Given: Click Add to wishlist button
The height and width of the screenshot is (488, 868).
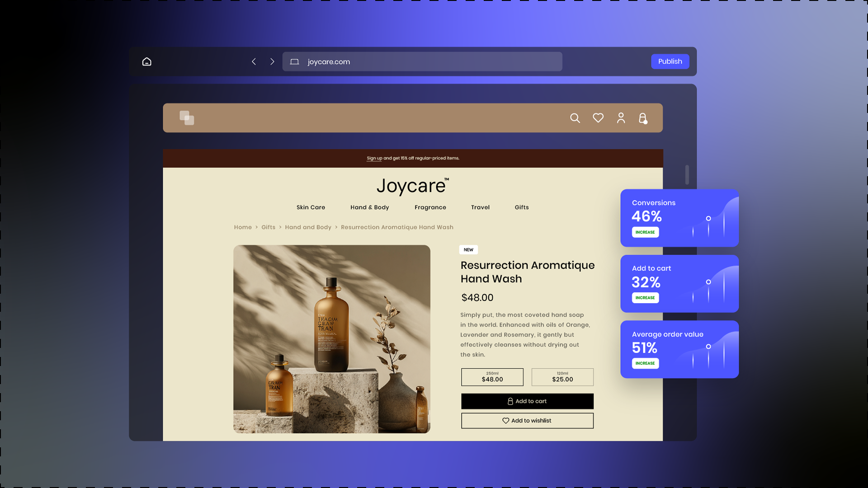Looking at the screenshot, I should pos(527,421).
